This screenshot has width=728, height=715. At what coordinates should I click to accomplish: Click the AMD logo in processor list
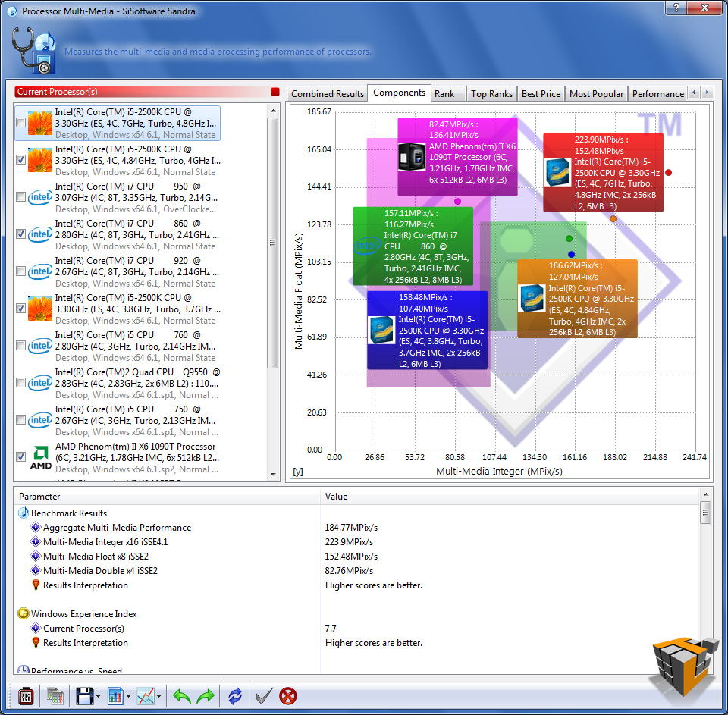[x=41, y=457]
